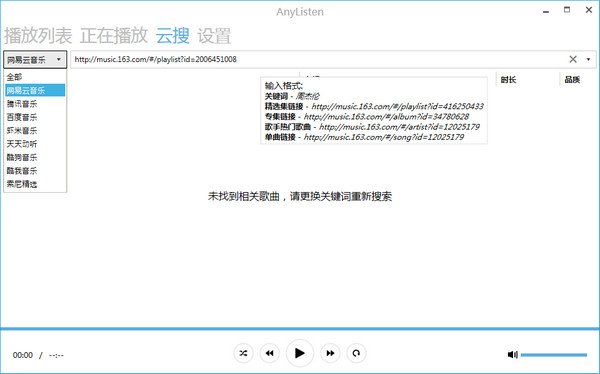
Task: Click the 专集链接 example URL
Action: point(386,117)
